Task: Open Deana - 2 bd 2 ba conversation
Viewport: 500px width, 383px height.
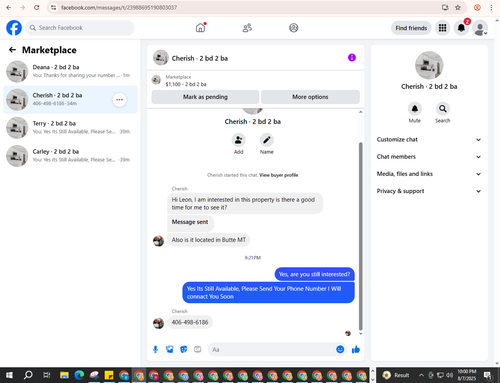Action: (x=70, y=71)
